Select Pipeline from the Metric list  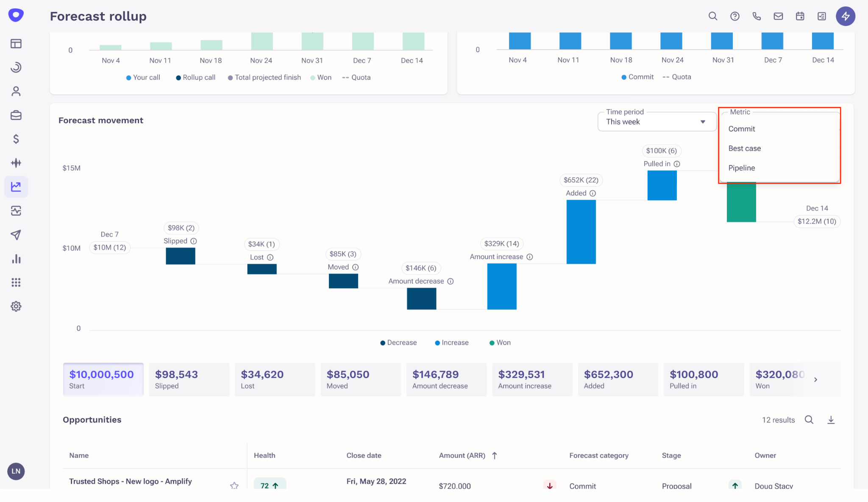742,167
